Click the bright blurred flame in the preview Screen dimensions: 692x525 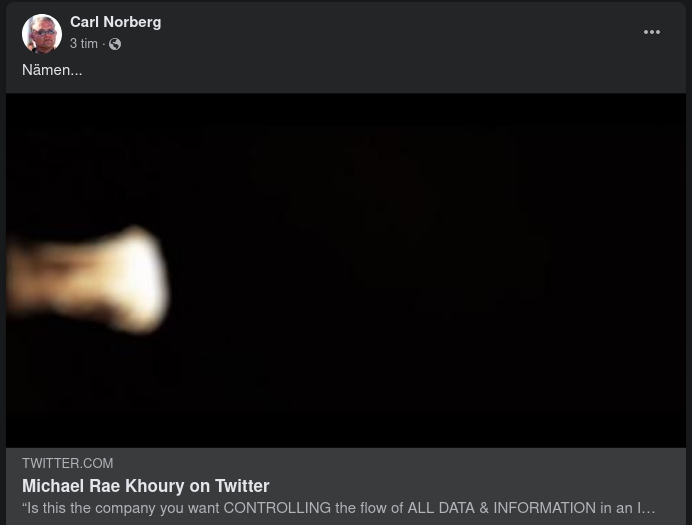88,280
